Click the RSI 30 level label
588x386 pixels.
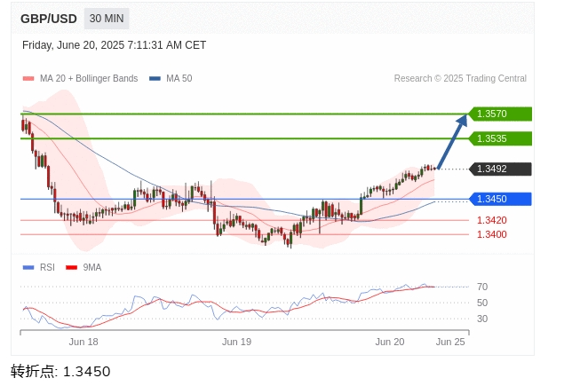click(x=482, y=319)
